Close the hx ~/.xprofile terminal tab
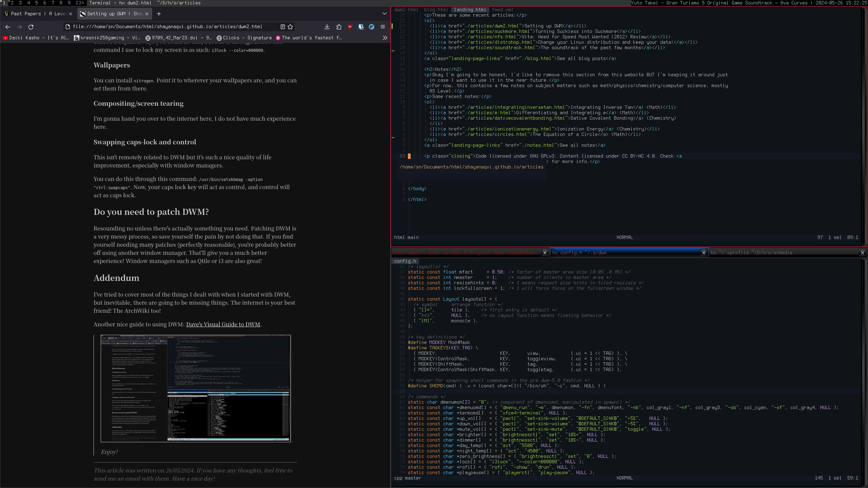Screen dimensions: 868x488 click(863, 253)
